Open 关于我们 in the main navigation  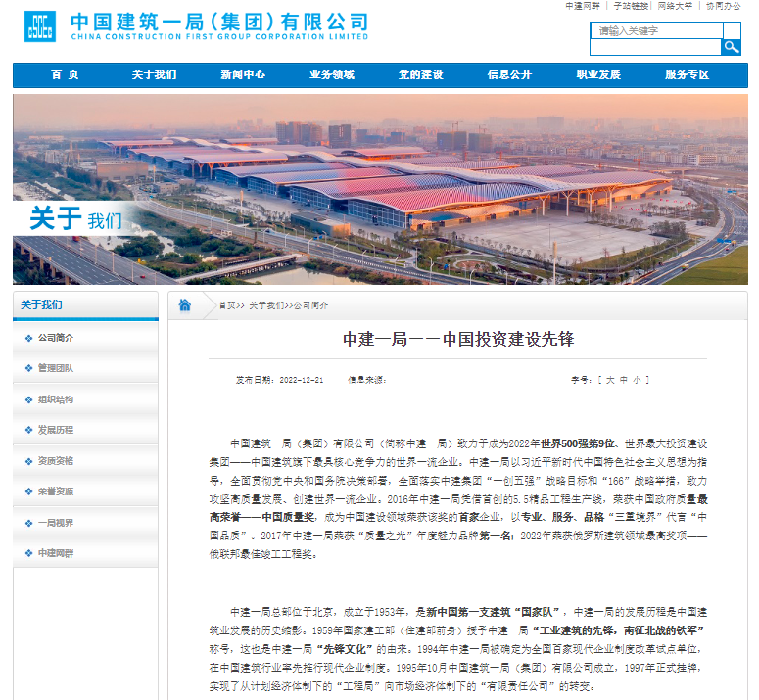[x=154, y=75]
